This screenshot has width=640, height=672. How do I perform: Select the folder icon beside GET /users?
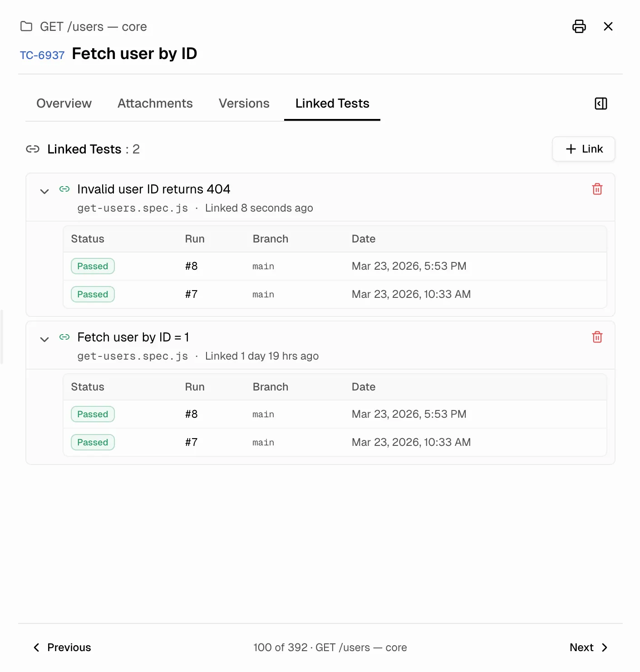(x=26, y=26)
